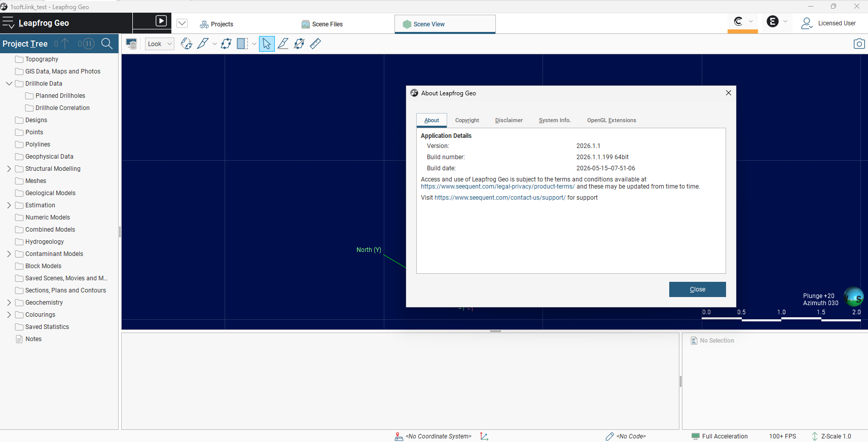Click the No Code status text

[x=631, y=436]
